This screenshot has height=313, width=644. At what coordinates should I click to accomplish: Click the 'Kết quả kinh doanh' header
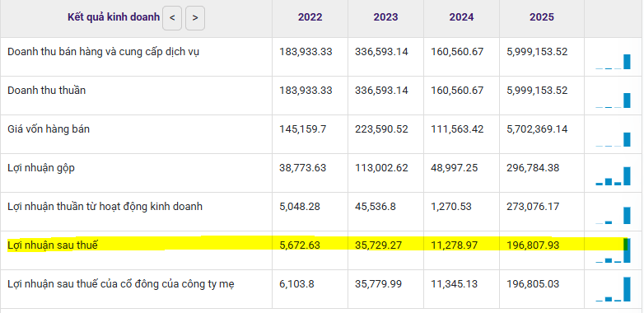tap(114, 17)
